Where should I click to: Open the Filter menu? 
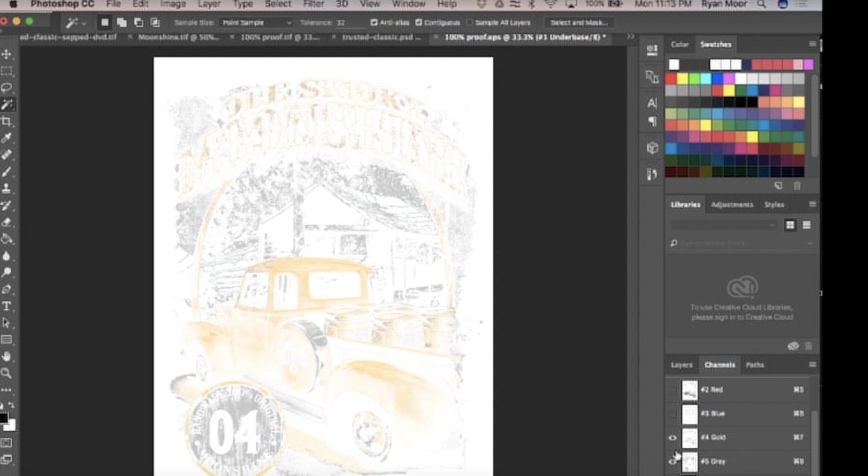[313, 4]
